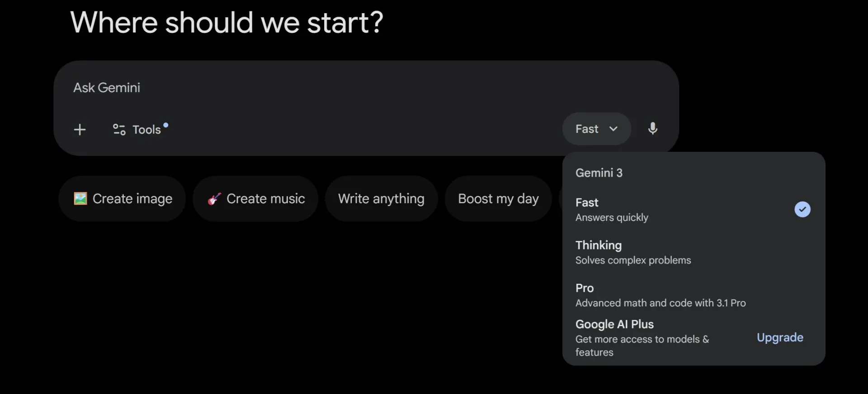Click the Create music chip

tap(255, 199)
